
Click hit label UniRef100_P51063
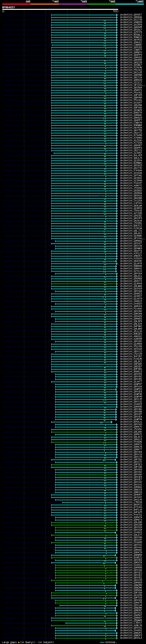click(131, 70)
